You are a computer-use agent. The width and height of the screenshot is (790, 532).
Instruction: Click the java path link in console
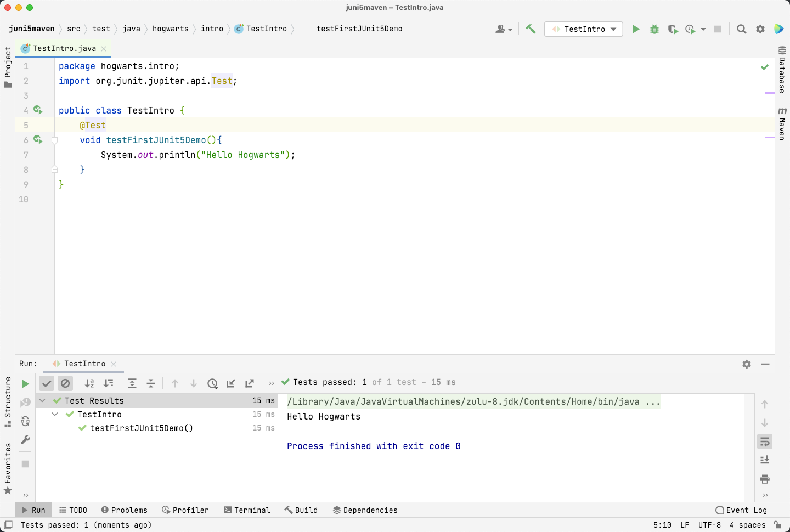(463, 402)
